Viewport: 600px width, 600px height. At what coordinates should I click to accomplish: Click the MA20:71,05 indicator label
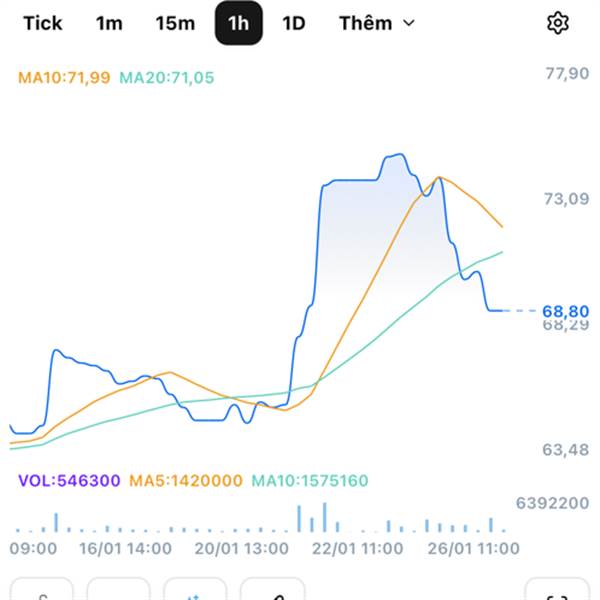pyautogui.click(x=166, y=77)
